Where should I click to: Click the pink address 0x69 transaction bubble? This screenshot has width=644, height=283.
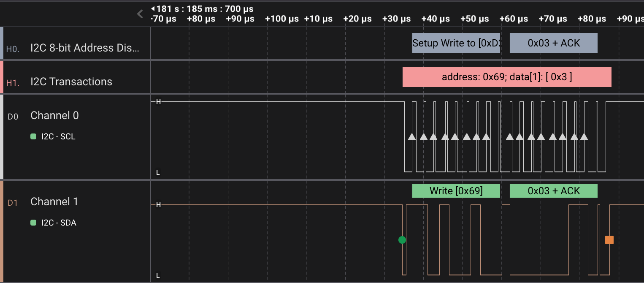point(507,76)
